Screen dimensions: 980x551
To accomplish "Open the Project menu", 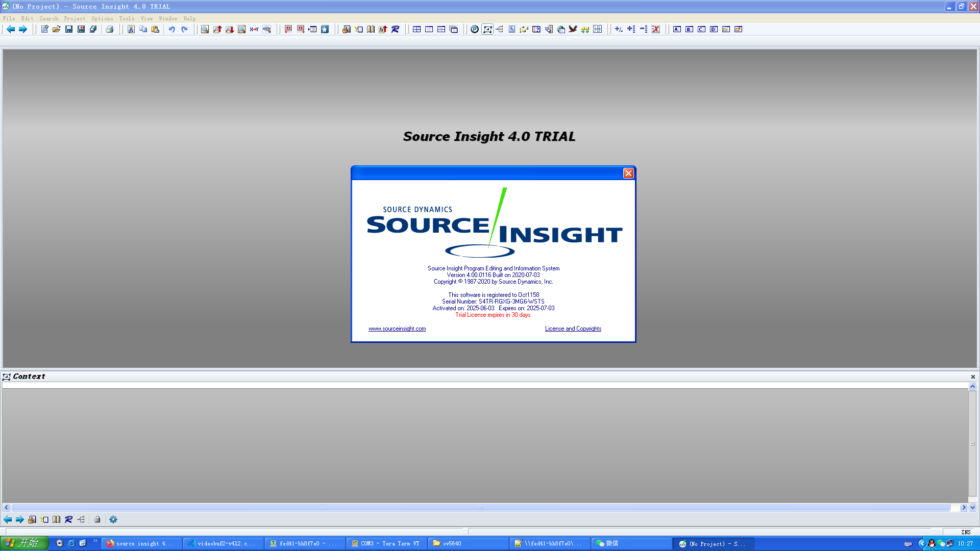I will (75, 18).
